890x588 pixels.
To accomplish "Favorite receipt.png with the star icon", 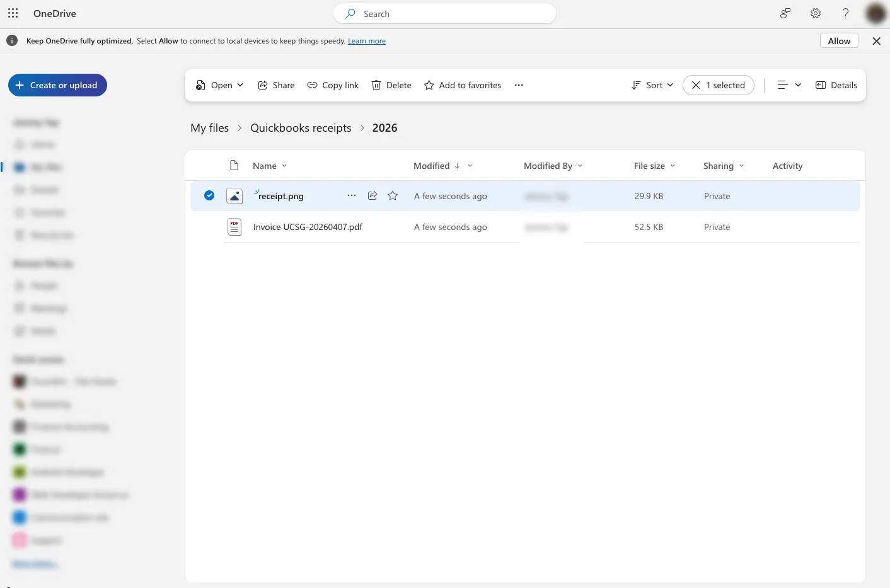I will pos(393,196).
